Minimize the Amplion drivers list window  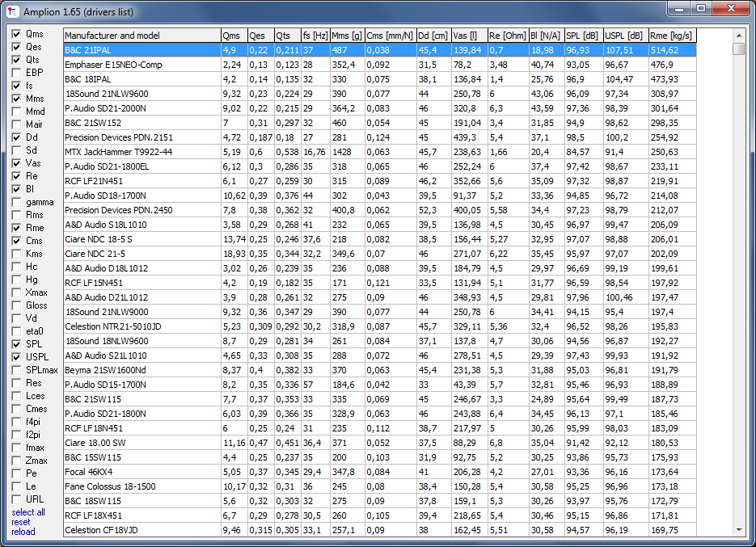679,8
